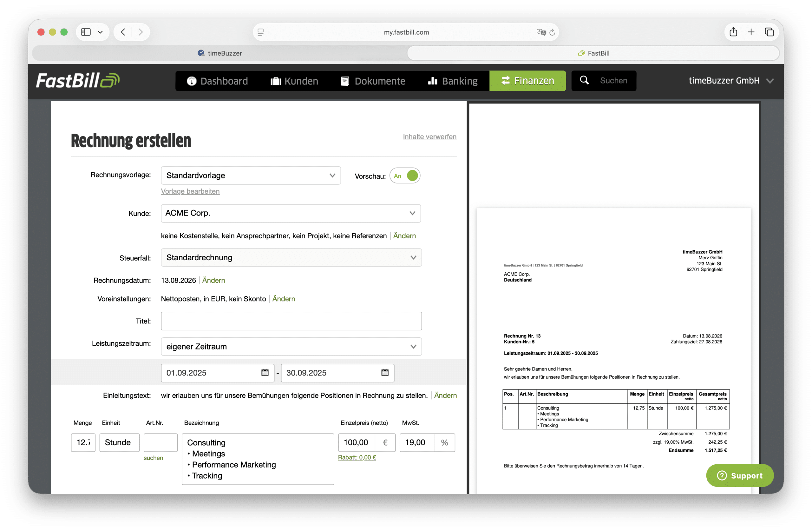Focus the Suchen search field
Viewport: 812px width, 531px height.
coord(613,81)
